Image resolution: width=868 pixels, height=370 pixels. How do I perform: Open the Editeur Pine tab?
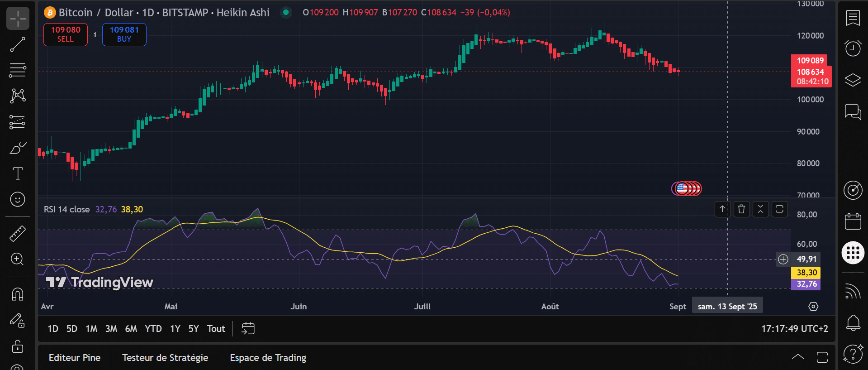tap(75, 358)
